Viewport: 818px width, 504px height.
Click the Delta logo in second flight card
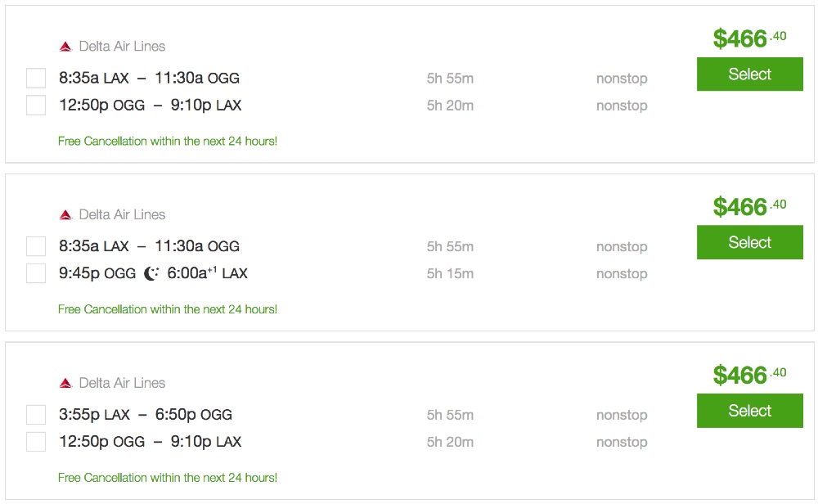pos(65,215)
